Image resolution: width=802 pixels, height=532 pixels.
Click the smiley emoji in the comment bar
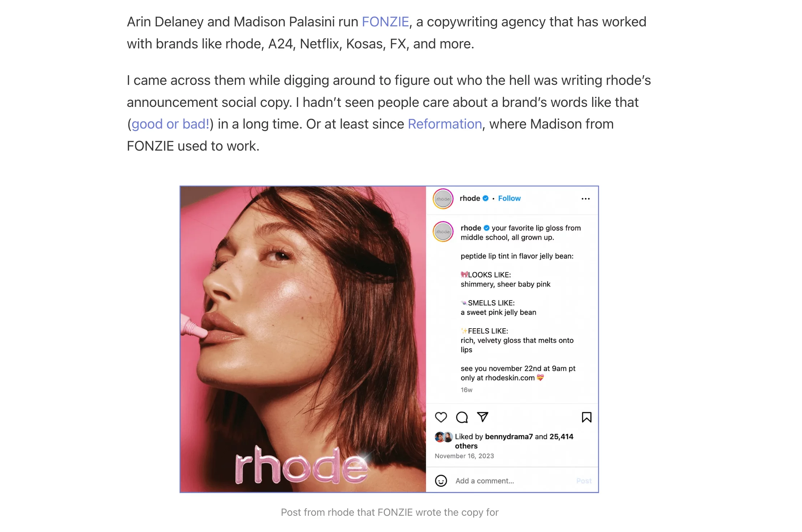(x=441, y=481)
